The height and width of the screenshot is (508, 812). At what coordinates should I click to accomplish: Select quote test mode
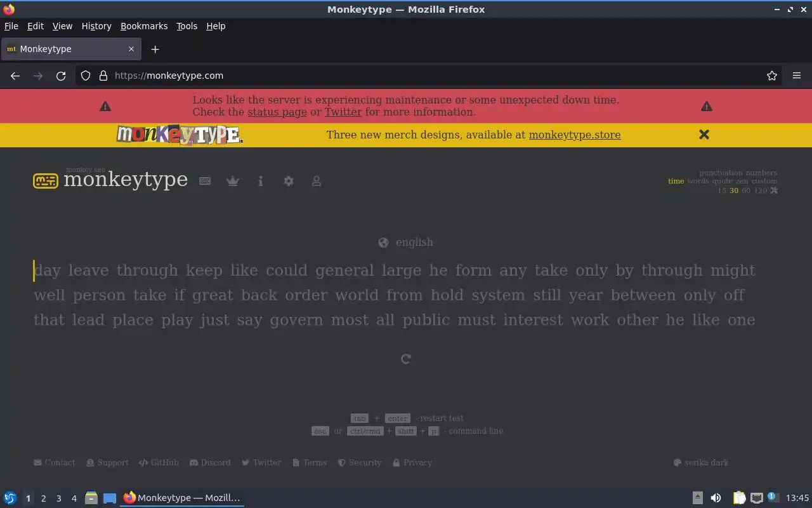(722, 181)
